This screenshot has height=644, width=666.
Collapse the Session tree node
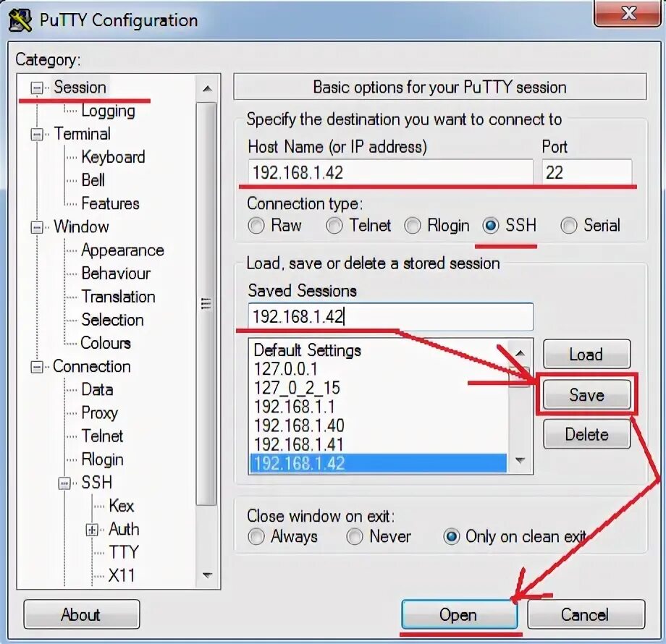click(37, 88)
